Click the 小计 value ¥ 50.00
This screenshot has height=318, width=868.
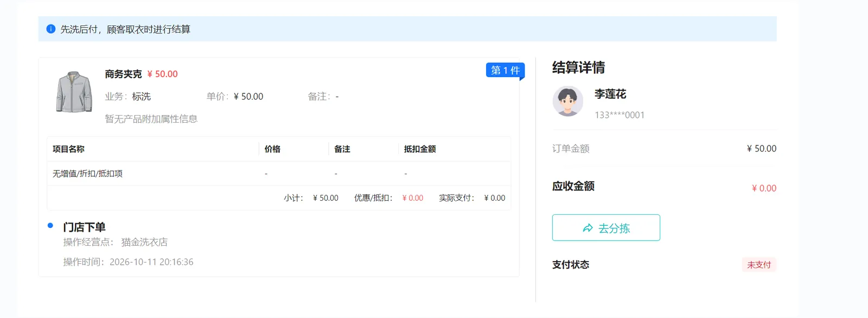(x=325, y=198)
